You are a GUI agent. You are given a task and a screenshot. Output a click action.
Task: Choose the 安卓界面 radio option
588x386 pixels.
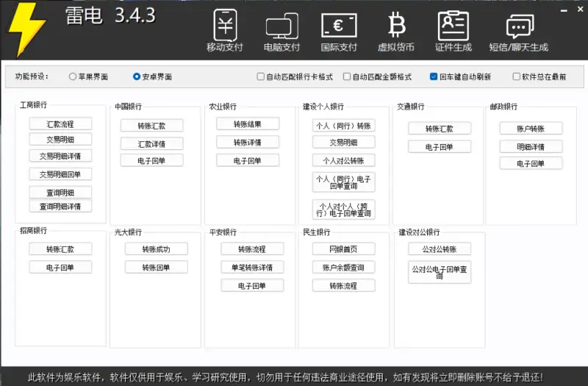pos(137,76)
